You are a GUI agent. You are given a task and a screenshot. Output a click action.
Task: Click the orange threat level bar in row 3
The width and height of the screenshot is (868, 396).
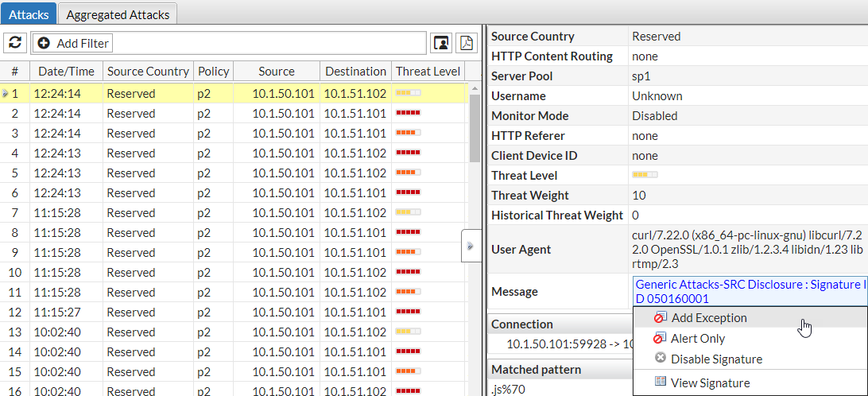coord(409,133)
